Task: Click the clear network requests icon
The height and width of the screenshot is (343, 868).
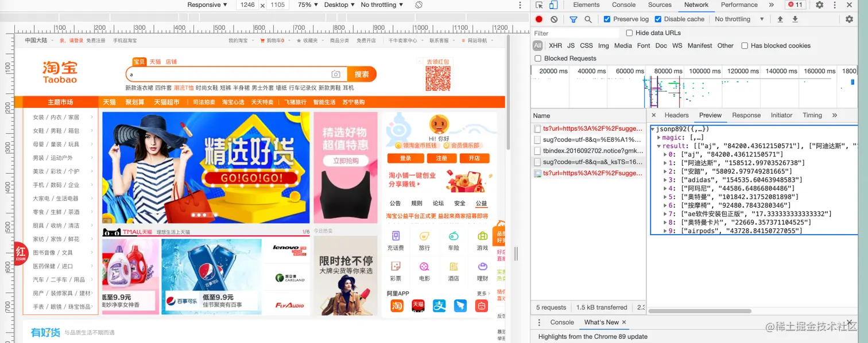Action: click(x=555, y=19)
